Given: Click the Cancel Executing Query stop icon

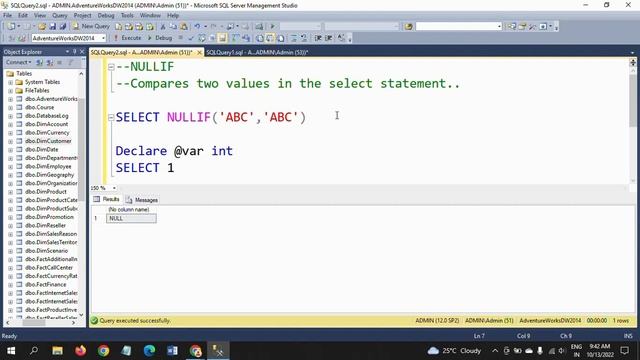Looking at the screenshot, I should tap(180, 38).
